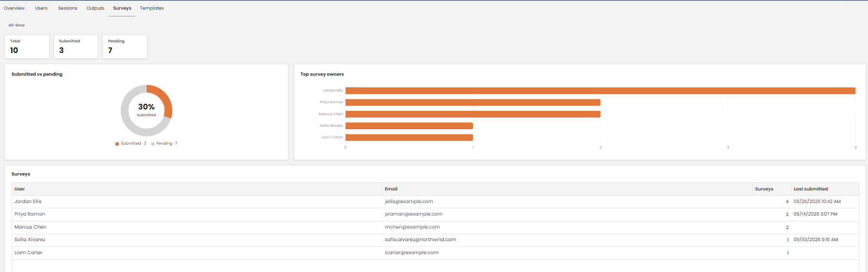Click survey count 4 in Jordan Ellis row

[787, 202]
